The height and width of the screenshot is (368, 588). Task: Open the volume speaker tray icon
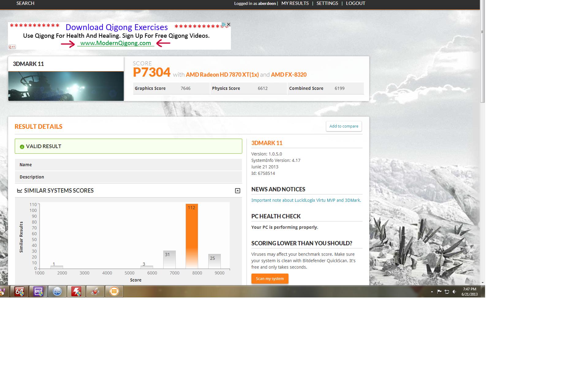(454, 292)
